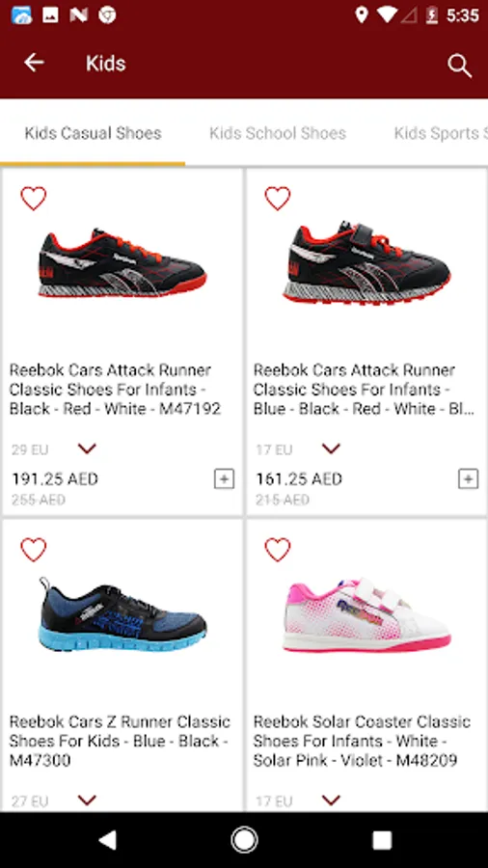Tap the back arrow beside Kids
Screen dimensions: 488x868
pos(34,63)
